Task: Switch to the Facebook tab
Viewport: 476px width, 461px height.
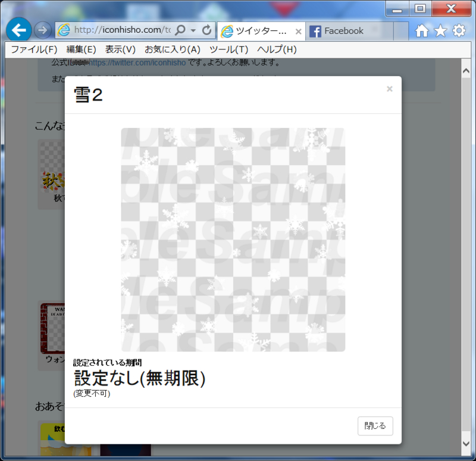Action: 349,31
